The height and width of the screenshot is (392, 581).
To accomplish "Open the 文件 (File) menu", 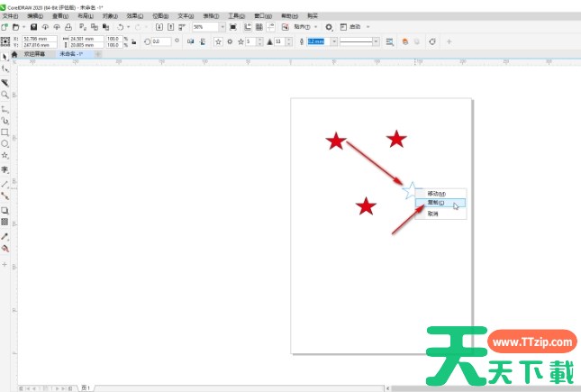I will point(10,16).
